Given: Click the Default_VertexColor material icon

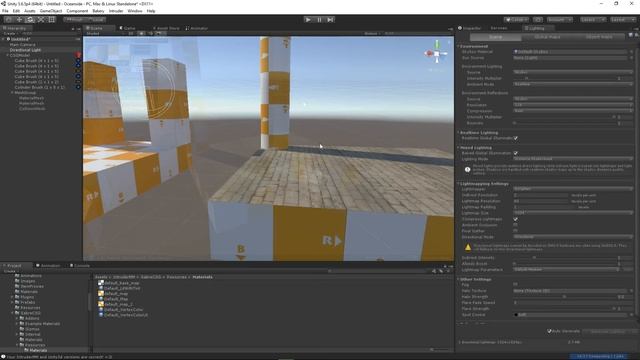Looking at the screenshot, I should point(101,309).
